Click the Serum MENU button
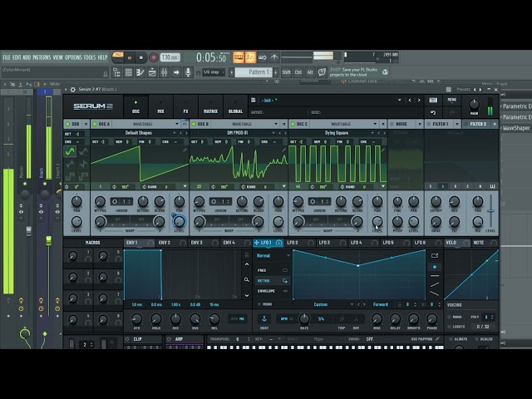This screenshot has height=399, width=532. (x=451, y=100)
